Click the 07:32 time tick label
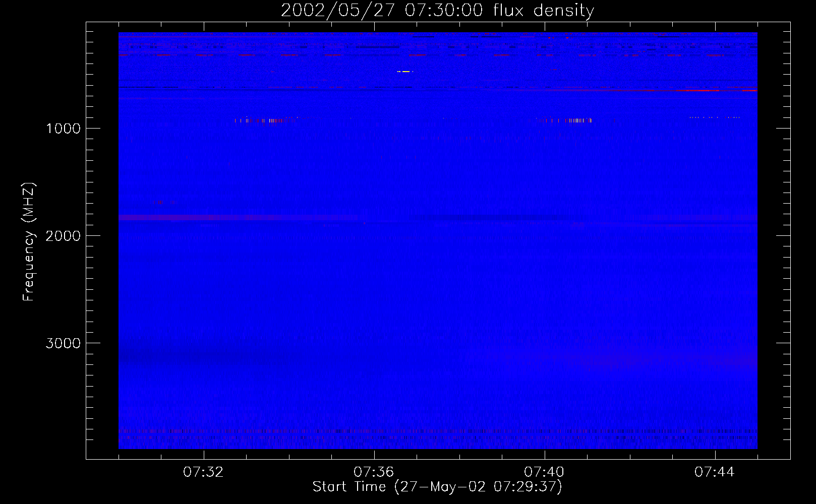This screenshot has height=504, width=816. click(x=203, y=472)
